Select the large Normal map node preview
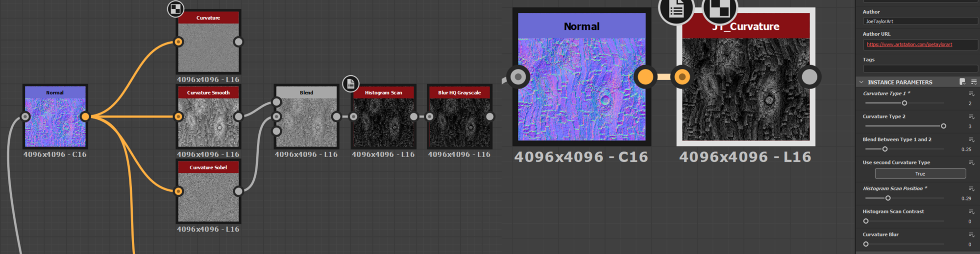This screenshot has width=980, height=254. [582, 90]
